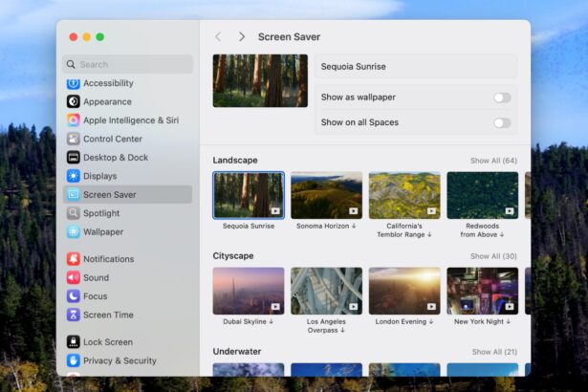Go back with the left chevron
The image size is (588, 392).
pos(218,36)
